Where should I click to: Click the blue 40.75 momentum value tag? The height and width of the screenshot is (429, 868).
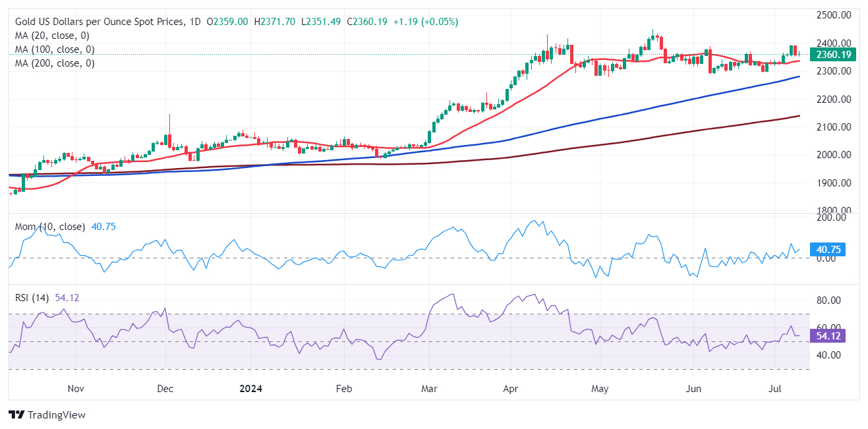coord(830,249)
